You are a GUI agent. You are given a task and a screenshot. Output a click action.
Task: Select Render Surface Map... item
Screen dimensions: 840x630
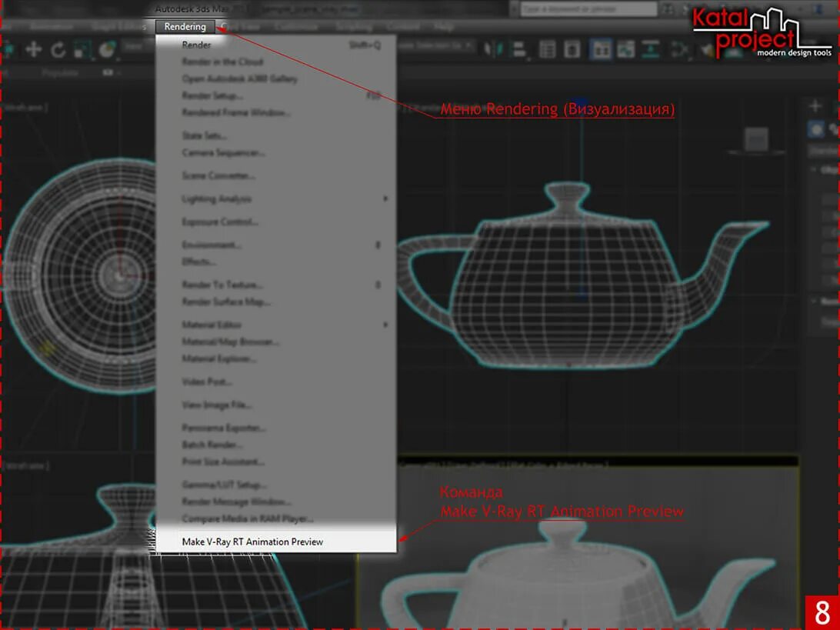point(276,302)
